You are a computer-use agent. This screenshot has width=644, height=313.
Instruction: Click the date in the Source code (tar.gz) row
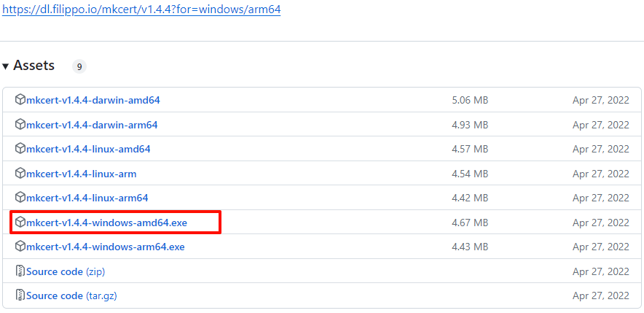coord(601,295)
